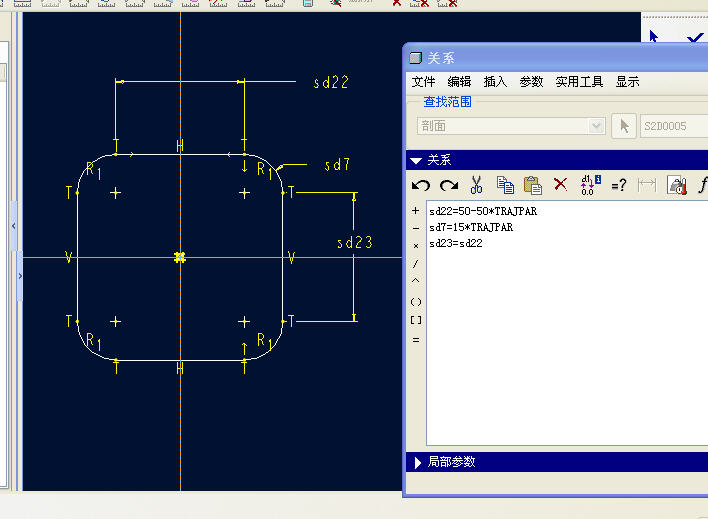Image resolution: width=708 pixels, height=519 pixels.
Task: Collapse the 关系 section
Action: click(416, 160)
